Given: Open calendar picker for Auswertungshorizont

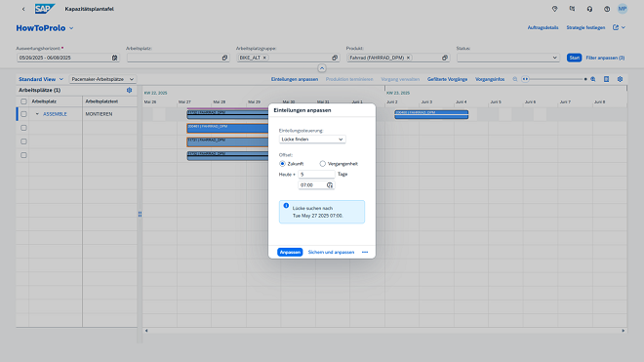Looking at the screenshot, I should (114, 58).
